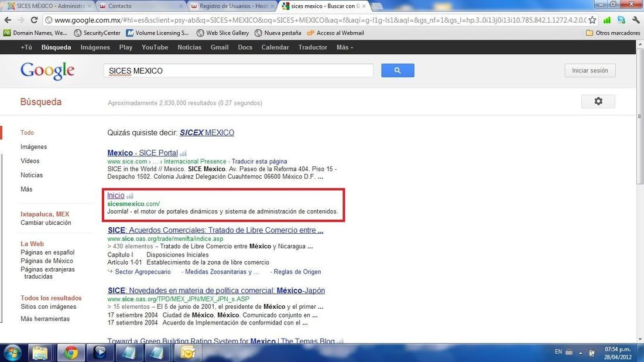Click Iniciar sesión button
The width and height of the screenshot is (644, 362).
click(x=590, y=70)
